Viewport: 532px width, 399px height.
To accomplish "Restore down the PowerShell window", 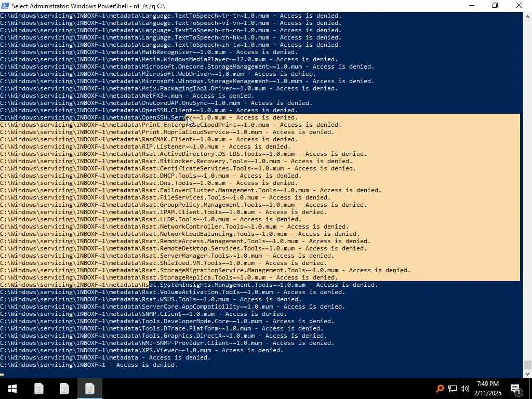I will [495, 6].
